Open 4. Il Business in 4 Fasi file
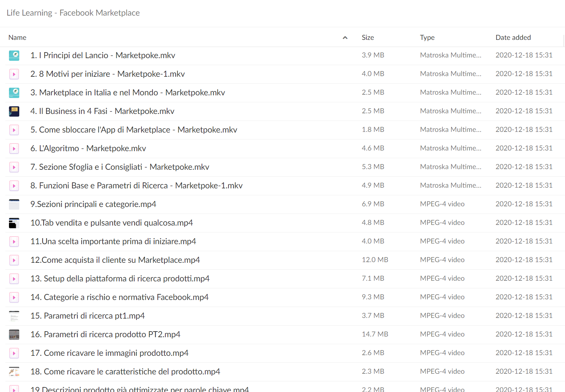Image resolution: width=565 pixels, height=392 pixels. click(102, 111)
